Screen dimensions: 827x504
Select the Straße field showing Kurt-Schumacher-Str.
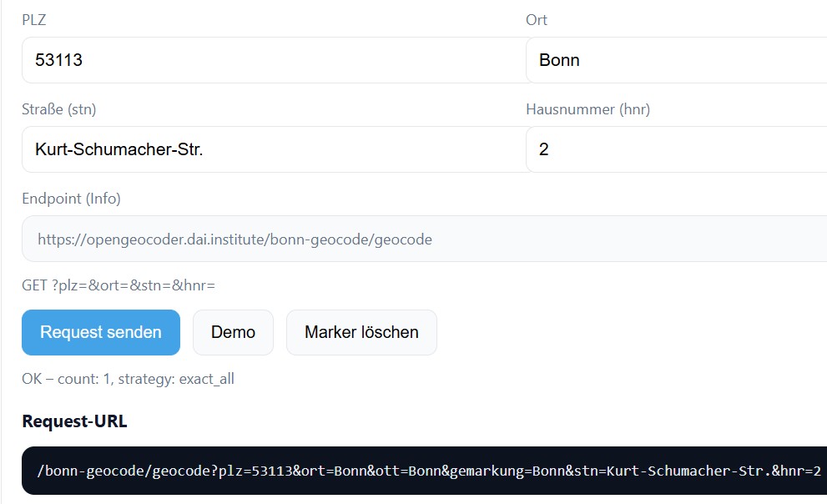274,149
